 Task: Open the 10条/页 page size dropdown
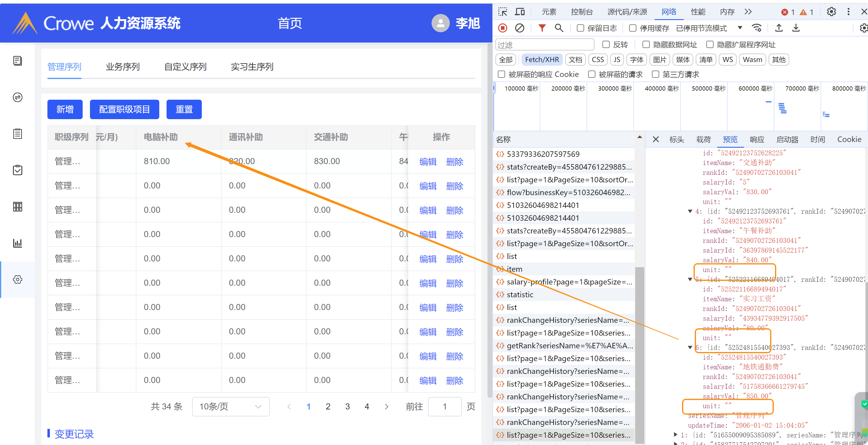pyautogui.click(x=230, y=407)
